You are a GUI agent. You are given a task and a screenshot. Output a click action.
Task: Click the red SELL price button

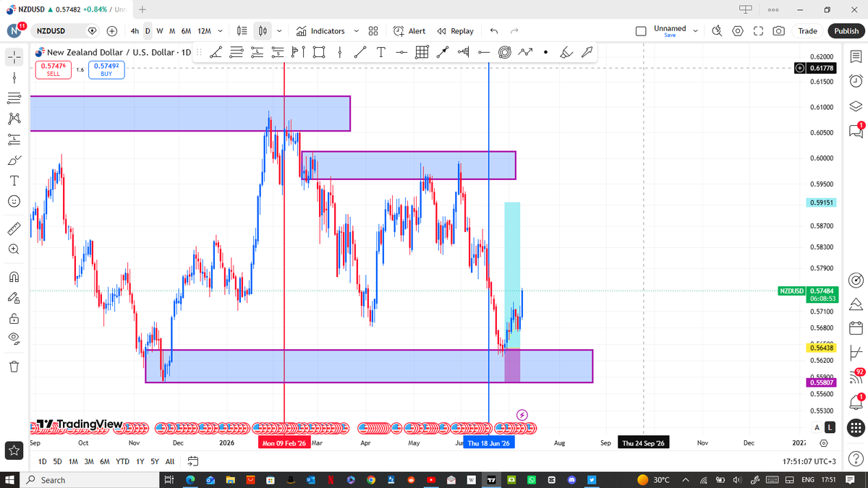tap(54, 69)
